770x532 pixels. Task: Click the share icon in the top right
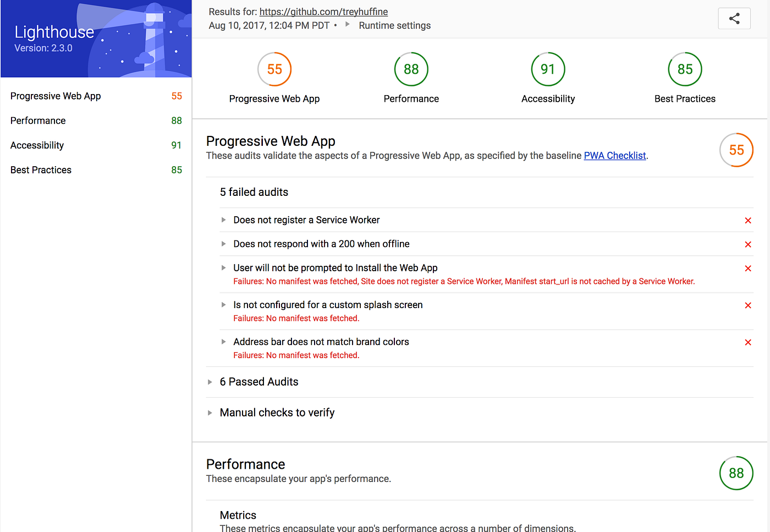pos(734,18)
